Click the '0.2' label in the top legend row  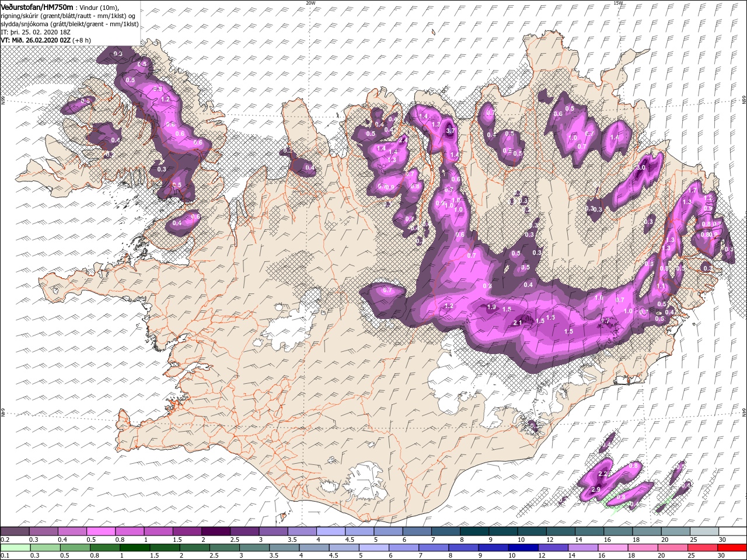[5, 540]
